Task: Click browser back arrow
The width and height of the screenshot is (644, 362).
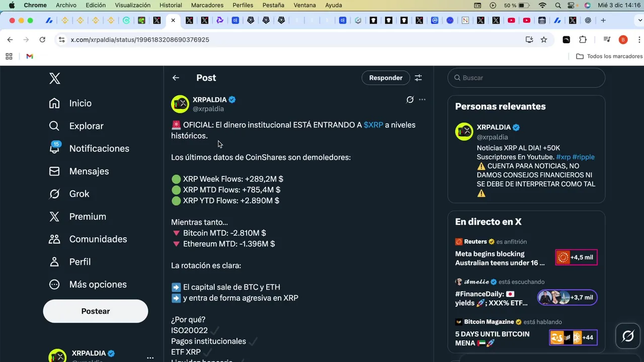Action: point(10,40)
